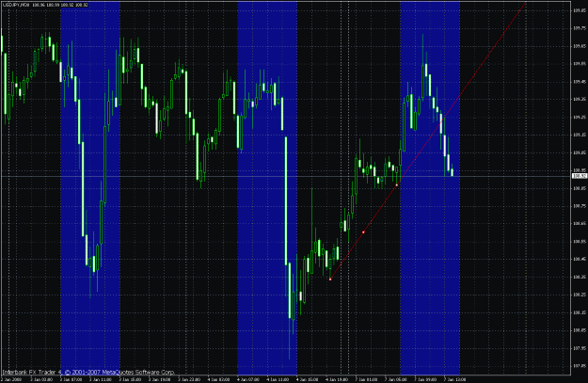588x383 pixels.
Task: Click the 107.85 price scale label
Action: point(580,366)
